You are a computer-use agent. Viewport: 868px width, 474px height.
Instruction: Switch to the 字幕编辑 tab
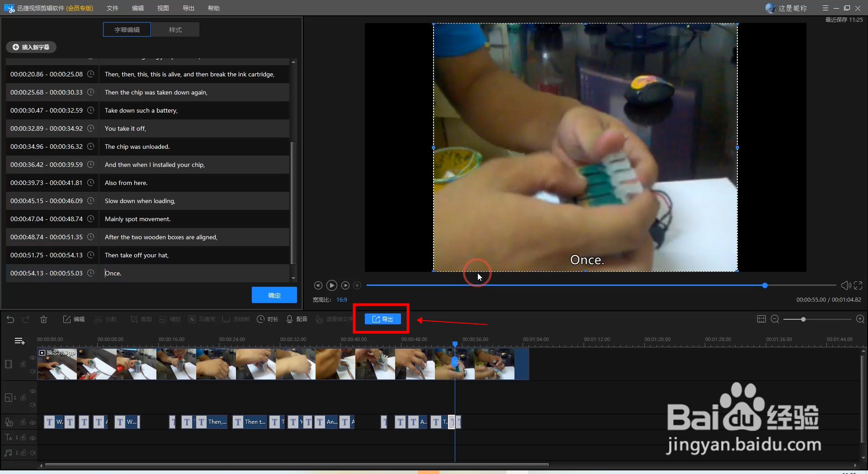point(127,30)
